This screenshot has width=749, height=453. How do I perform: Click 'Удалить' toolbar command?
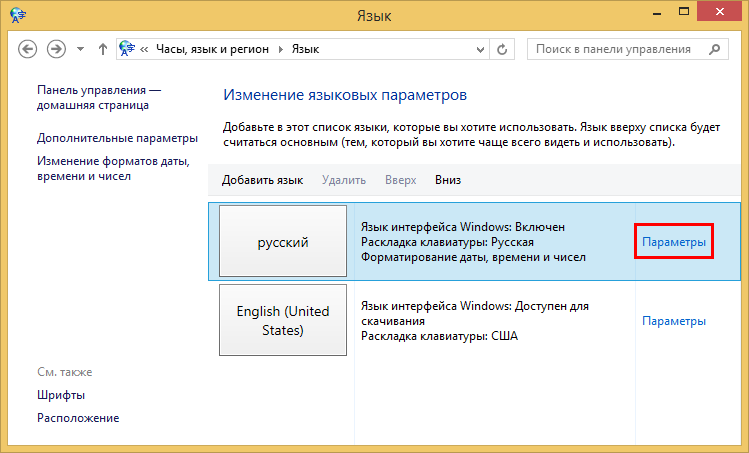[343, 180]
